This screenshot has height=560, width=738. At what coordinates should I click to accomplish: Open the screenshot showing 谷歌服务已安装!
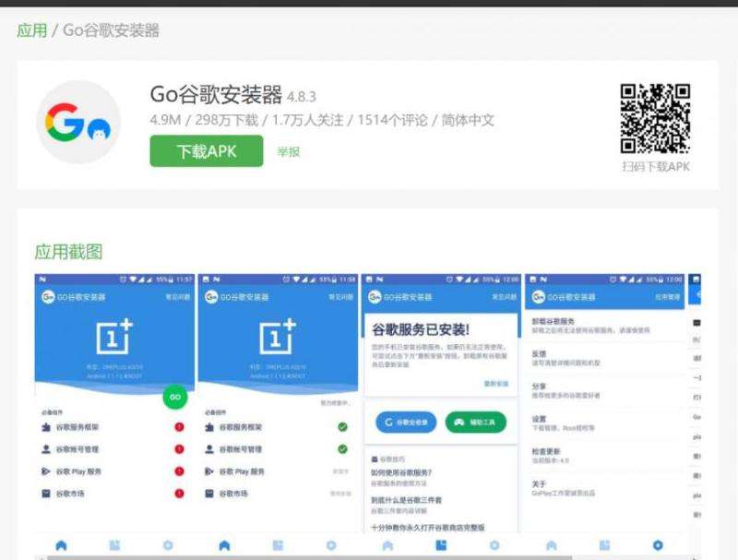(x=441, y=414)
